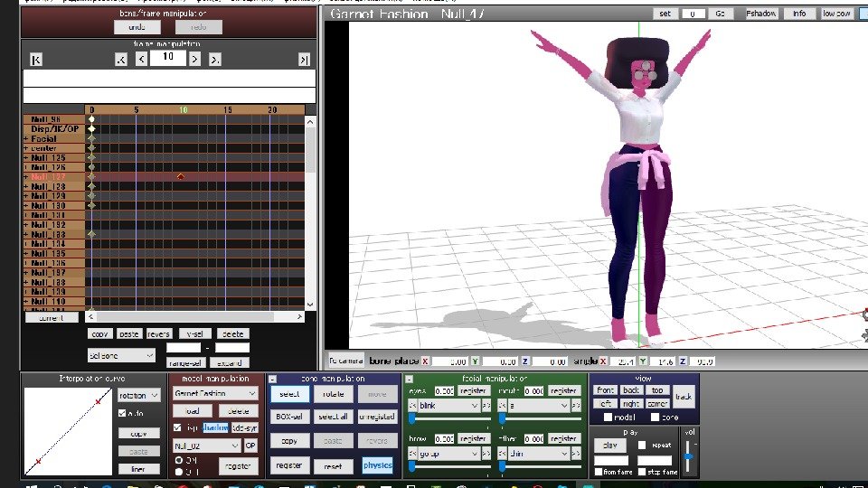
Task: Jump to the previous keyframe button
Action: (x=121, y=59)
